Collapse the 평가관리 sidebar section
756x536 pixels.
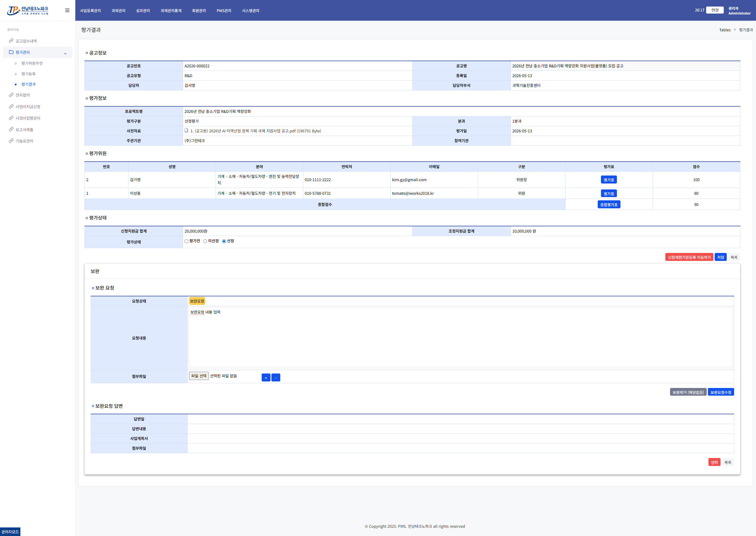click(65, 53)
